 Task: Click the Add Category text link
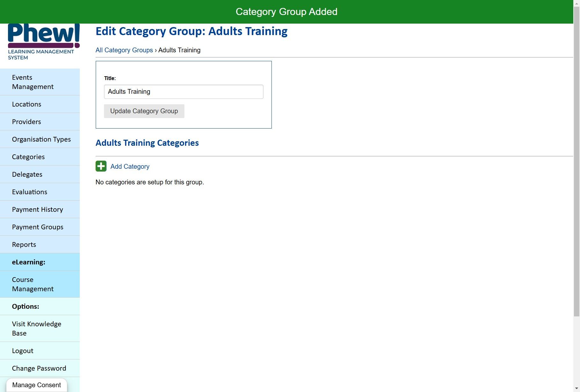[130, 166]
